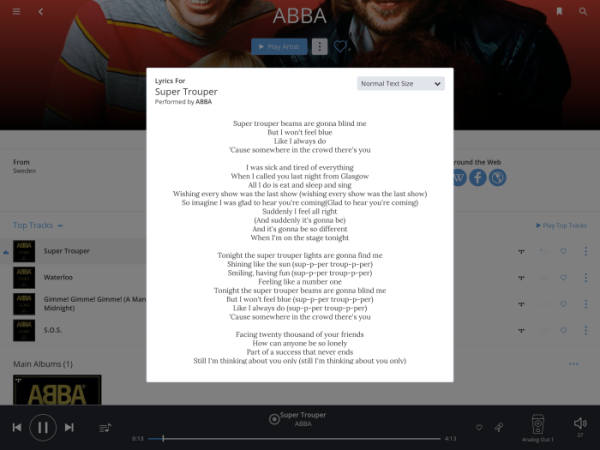The height and width of the screenshot is (450, 600).
Task: Open the hamburger navigation menu
Action: tap(16, 11)
